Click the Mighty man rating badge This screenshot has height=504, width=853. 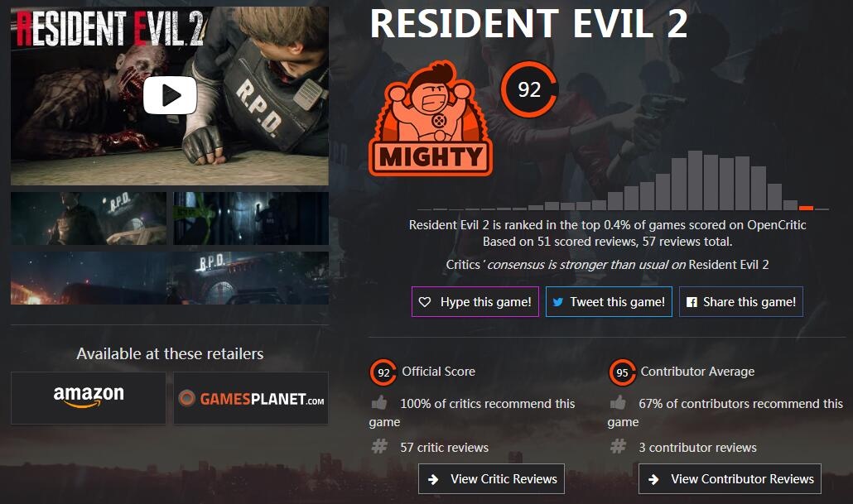[431, 118]
